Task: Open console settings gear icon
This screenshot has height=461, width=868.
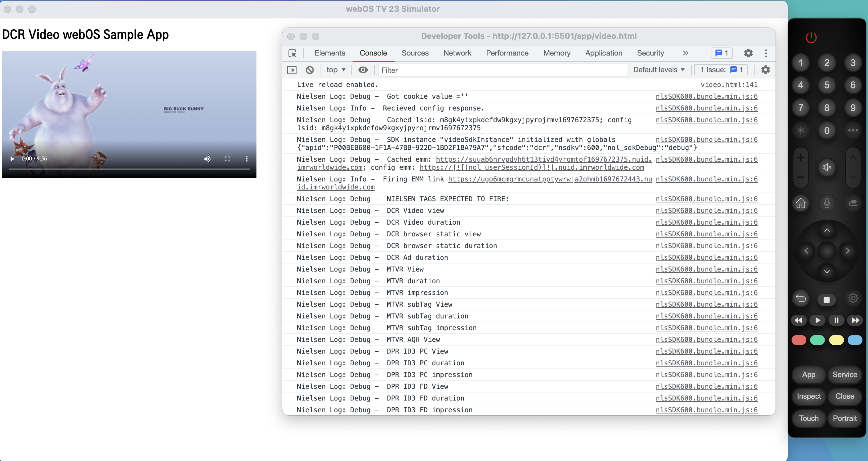Action: [x=765, y=70]
